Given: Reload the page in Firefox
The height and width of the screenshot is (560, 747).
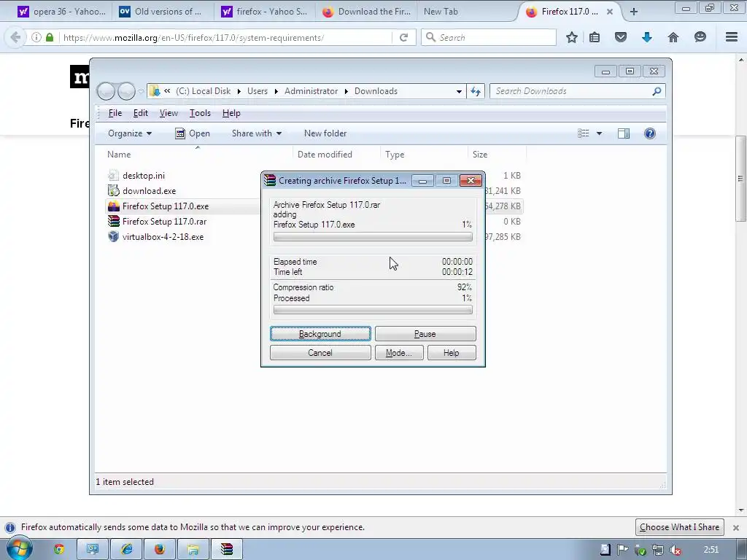Looking at the screenshot, I should (x=403, y=38).
